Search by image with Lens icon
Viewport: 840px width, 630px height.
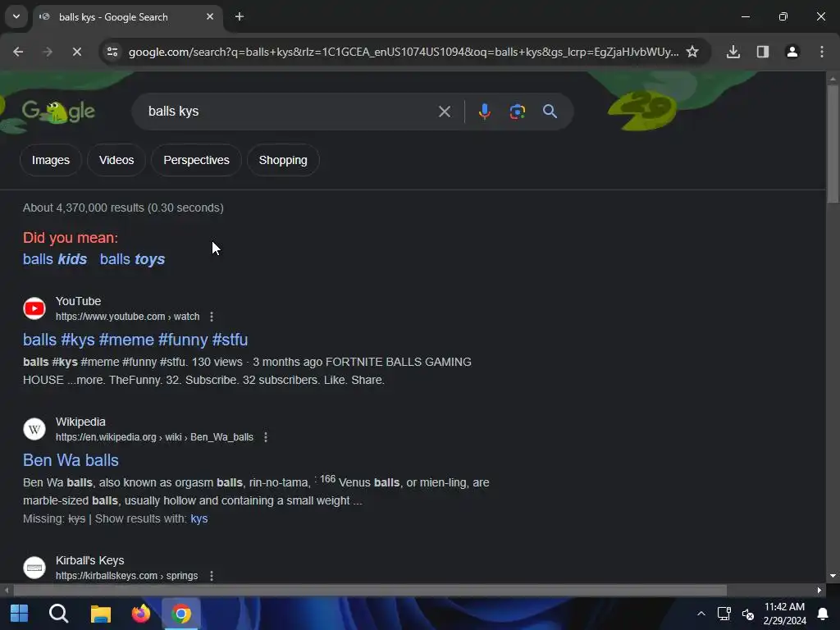pyautogui.click(x=518, y=112)
